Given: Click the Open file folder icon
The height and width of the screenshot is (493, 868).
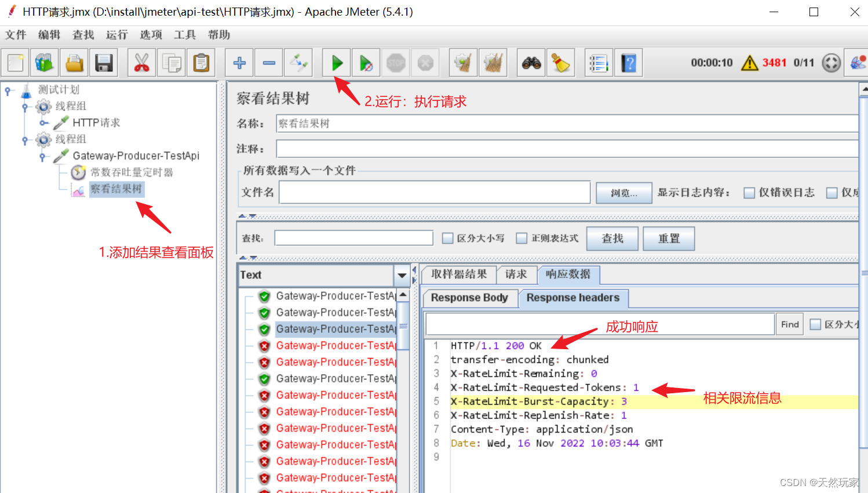Looking at the screenshot, I should click(74, 63).
